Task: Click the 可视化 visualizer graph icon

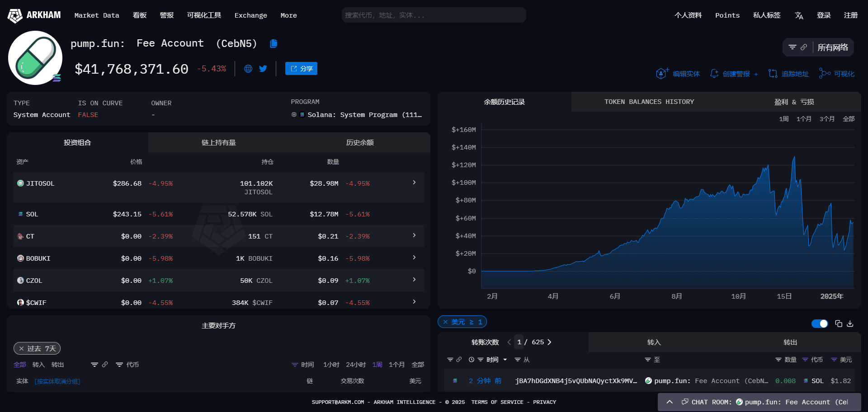Action: 825,74
